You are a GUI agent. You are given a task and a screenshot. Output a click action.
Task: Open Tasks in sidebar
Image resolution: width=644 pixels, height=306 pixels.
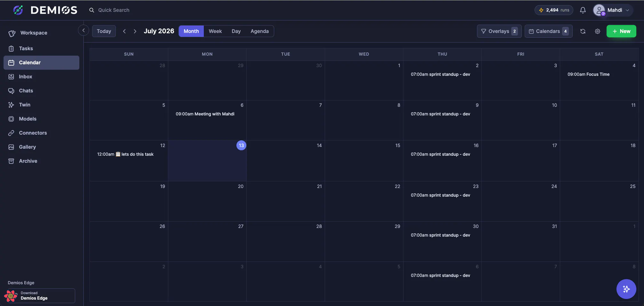point(42,49)
